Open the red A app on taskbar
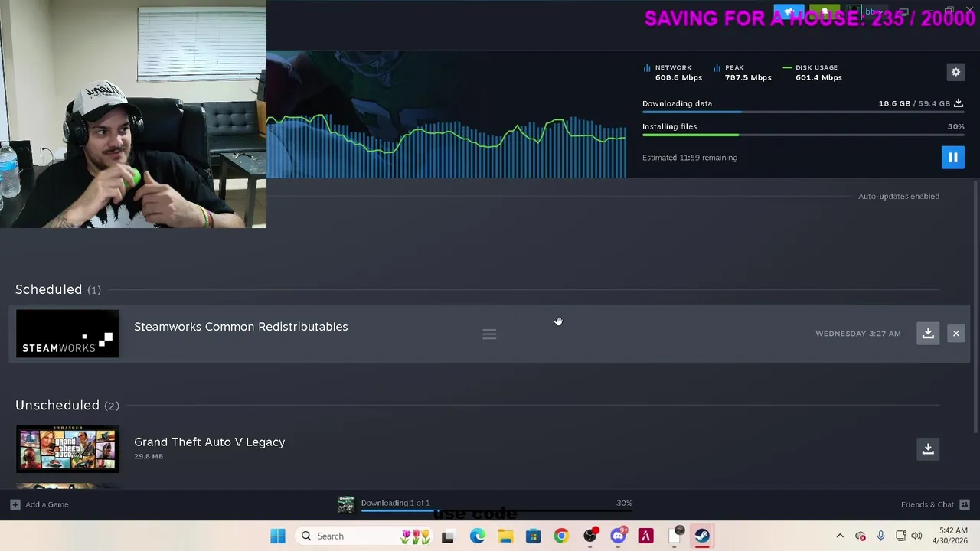This screenshot has height=551, width=980. click(646, 536)
